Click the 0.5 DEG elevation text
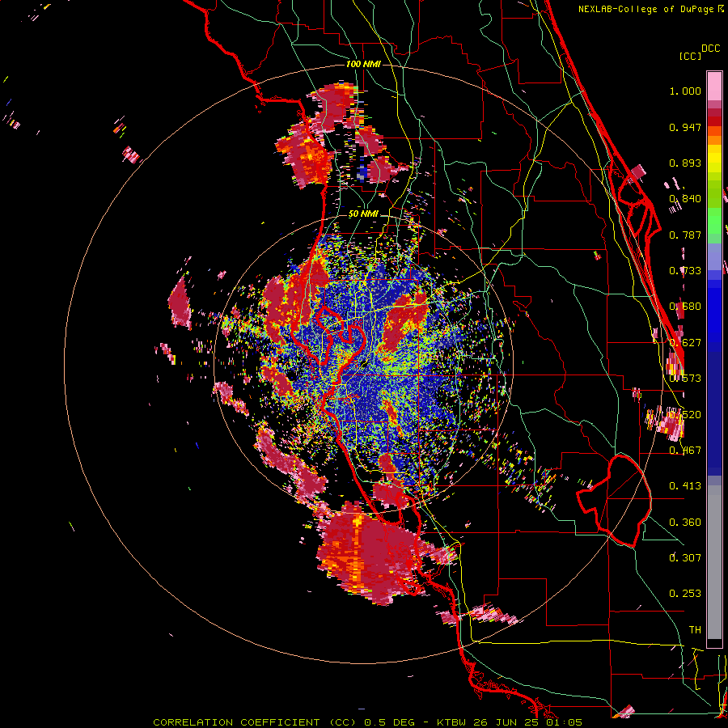The width and height of the screenshot is (728, 728). (x=390, y=722)
